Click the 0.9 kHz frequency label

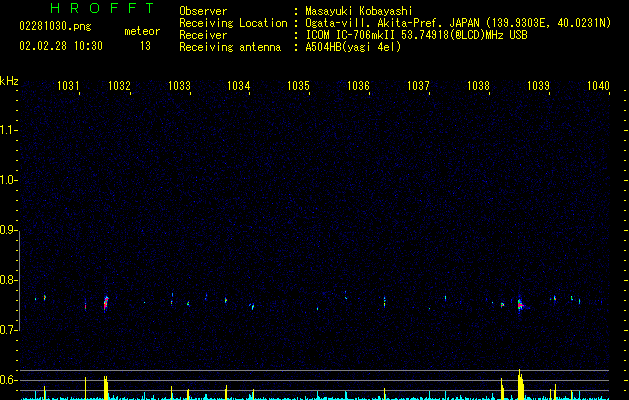(x=8, y=230)
